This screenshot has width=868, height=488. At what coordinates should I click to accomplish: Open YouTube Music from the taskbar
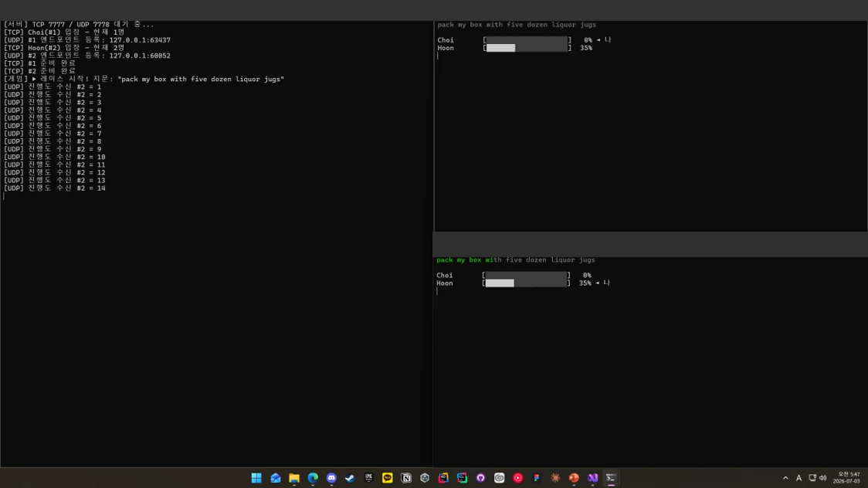pos(517,478)
